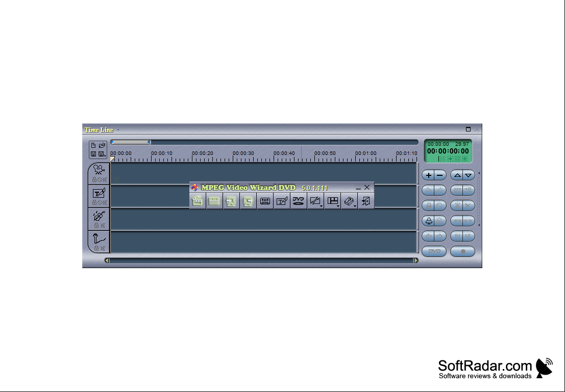Disable the title track with circle-slash

(x=100, y=202)
